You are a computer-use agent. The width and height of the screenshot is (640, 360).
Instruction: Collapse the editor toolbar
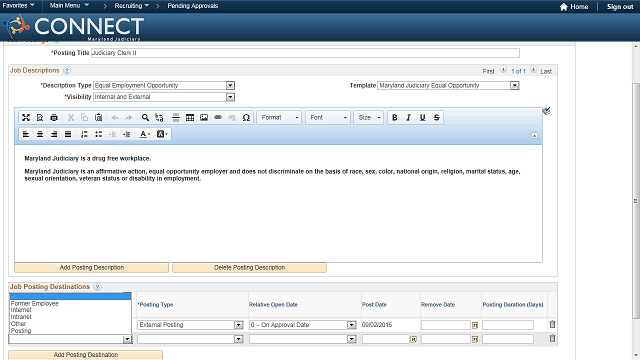(x=534, y=136)
